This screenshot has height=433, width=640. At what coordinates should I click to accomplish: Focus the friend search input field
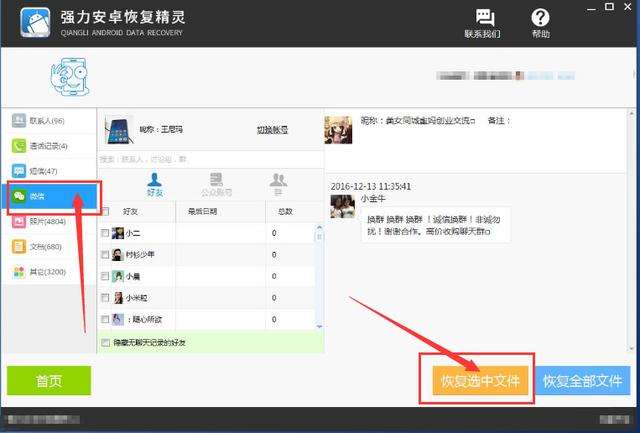(210, 159)
